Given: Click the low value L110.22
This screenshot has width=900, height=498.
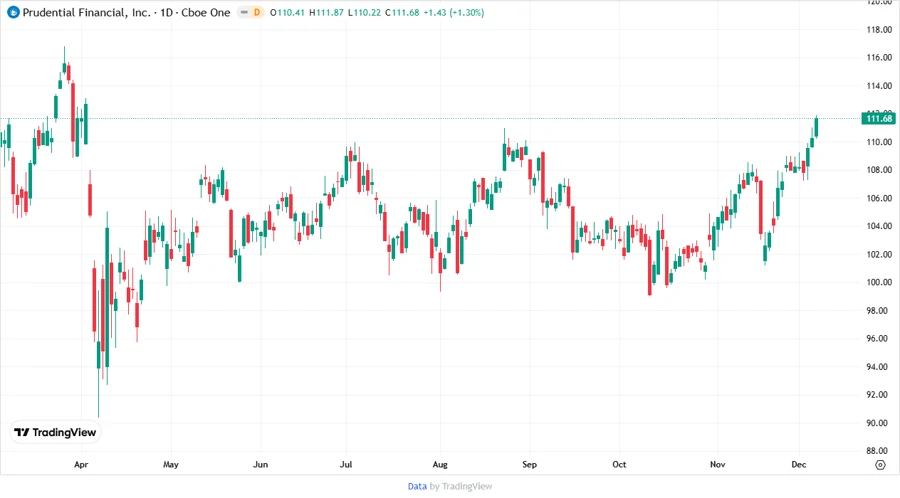Looking at the screenshot, I should (x=364, y=12).
